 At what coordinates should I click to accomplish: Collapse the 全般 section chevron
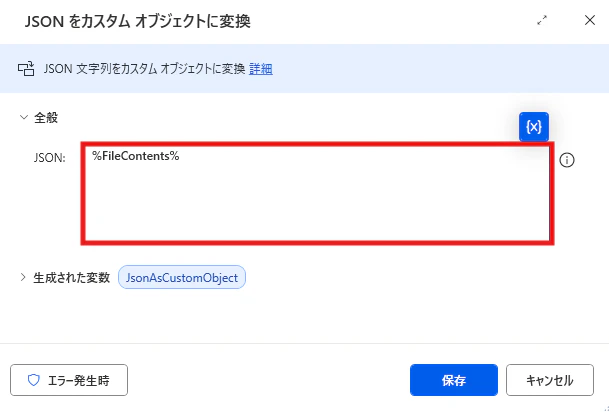tap(24, 117)
